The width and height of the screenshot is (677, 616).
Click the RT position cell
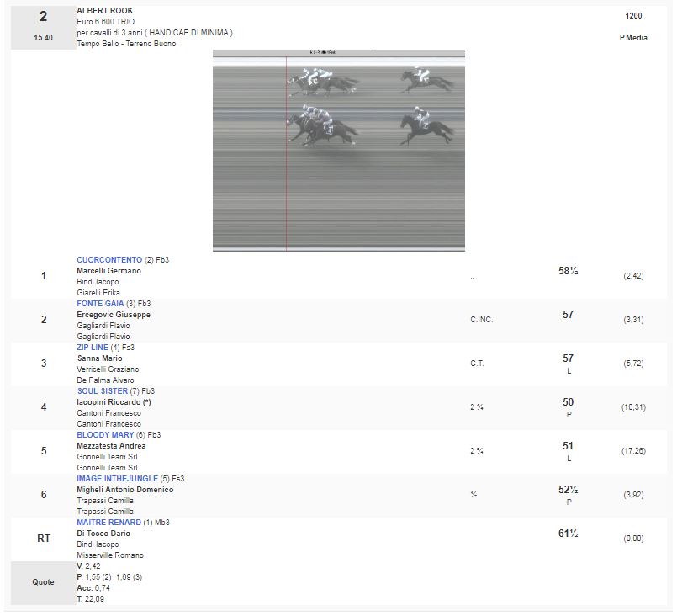pos(44,539)
